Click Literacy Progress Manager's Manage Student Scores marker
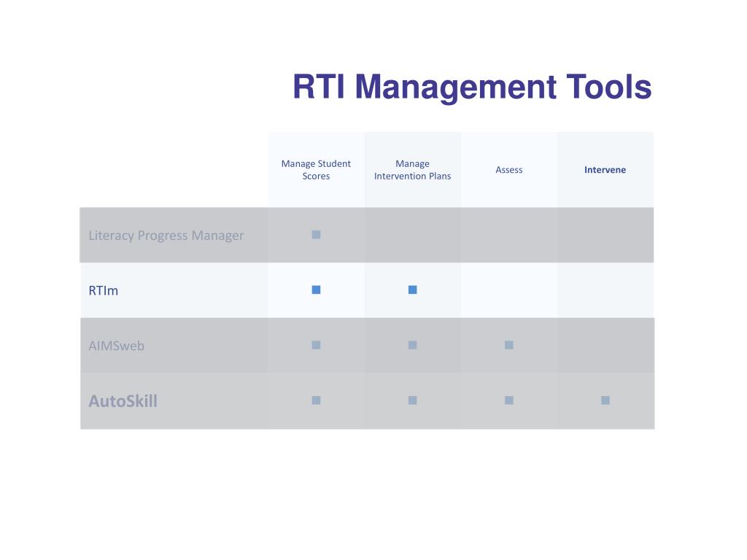The width and height of the screenshot is (747, 560). point(316,234)
